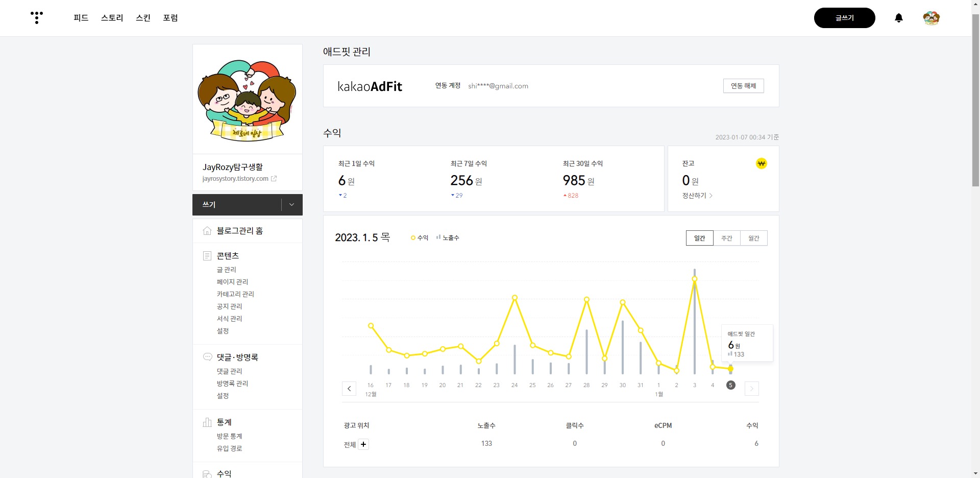Viewport: 980px width, 478px height.
Task: Switch chart to 월간 view
Action: 754,238
